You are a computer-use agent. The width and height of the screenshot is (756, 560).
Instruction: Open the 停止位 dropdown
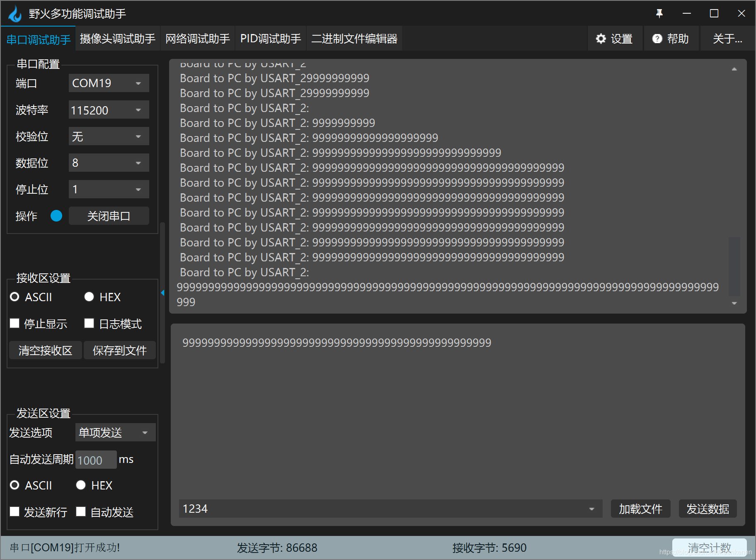pos(109,189)
